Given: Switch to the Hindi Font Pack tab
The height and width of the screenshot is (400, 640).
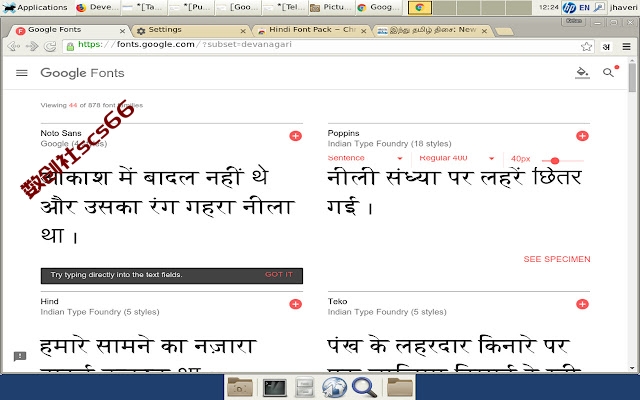Looking at the screenshot, I should click(x=312, y=30).
